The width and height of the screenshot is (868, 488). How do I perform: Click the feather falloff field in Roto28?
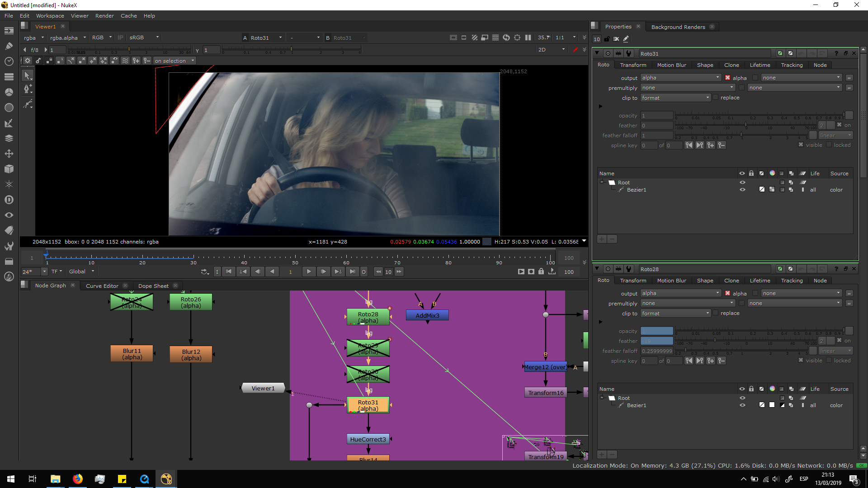click(x=657, y=351)
